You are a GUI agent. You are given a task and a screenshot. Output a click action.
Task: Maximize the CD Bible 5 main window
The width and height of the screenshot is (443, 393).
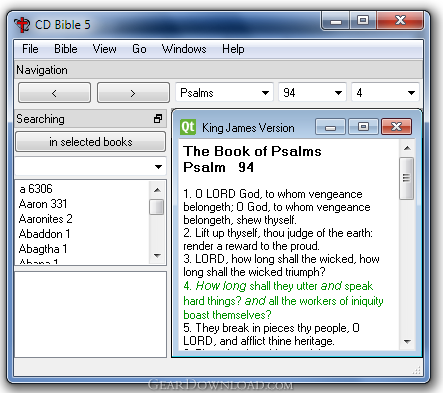[363, 21]
